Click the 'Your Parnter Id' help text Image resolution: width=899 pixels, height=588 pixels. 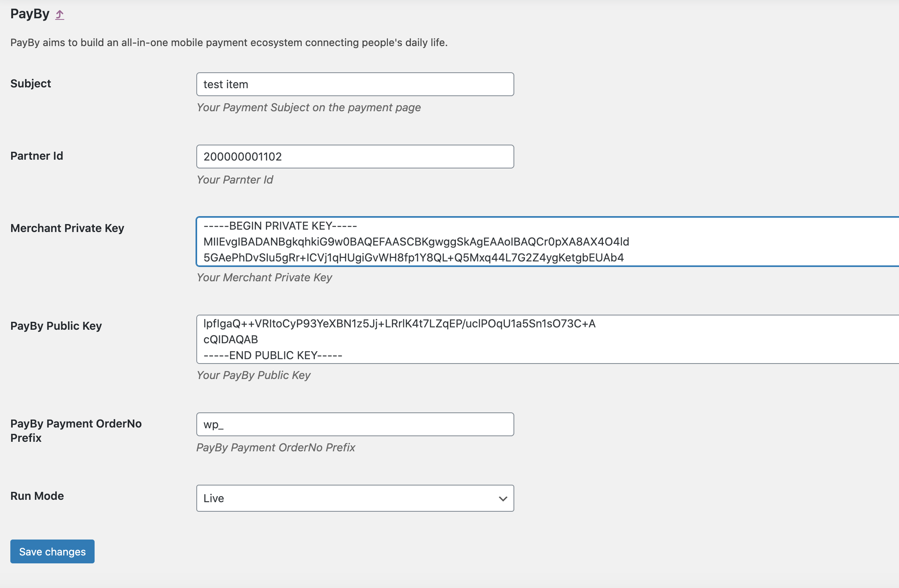pyautogui.click(x=234, y=180)
